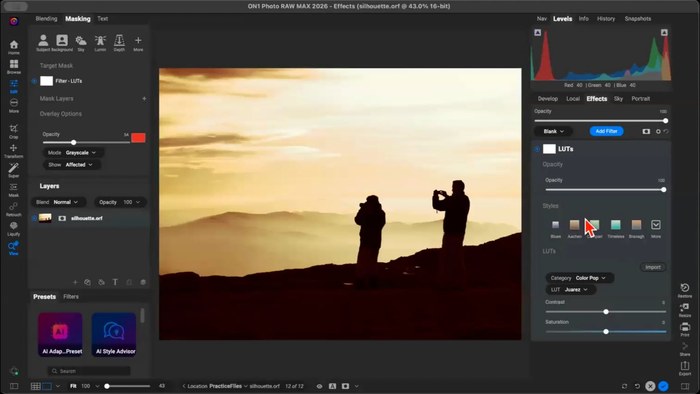
Task: Open the AI Style Advisor preset
Action: coord(114,334)
